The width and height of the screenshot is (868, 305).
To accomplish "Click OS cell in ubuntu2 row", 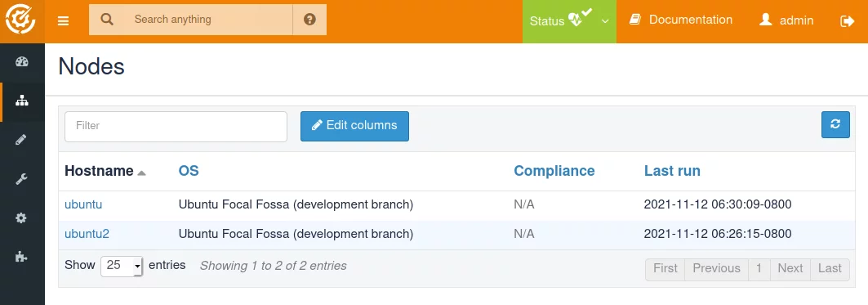I will (x=296, y=234).
